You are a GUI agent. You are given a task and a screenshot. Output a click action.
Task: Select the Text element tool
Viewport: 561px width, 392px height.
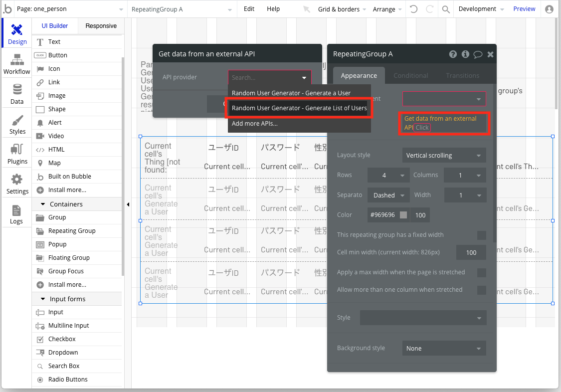77,42
